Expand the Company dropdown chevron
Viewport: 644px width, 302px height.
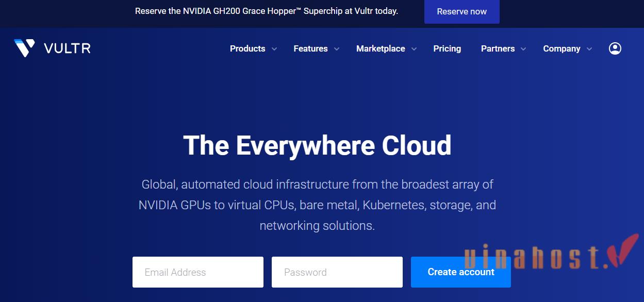(589, 49)
